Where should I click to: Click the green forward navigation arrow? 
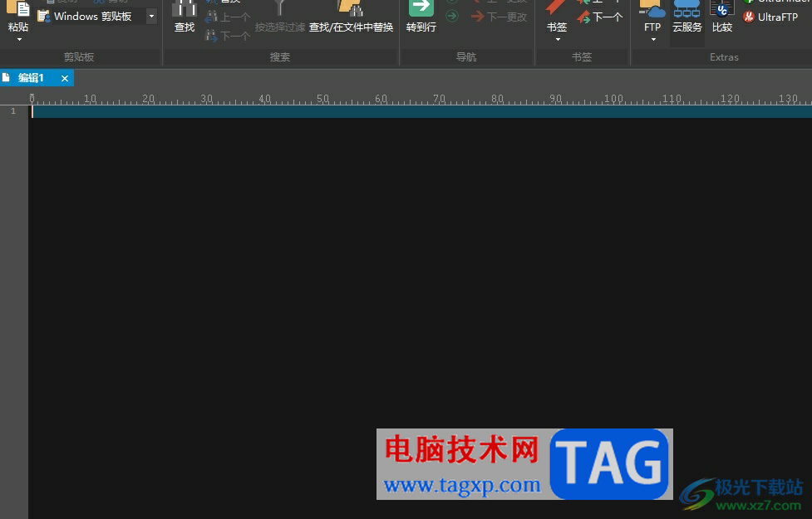click(x=452, y=17)
